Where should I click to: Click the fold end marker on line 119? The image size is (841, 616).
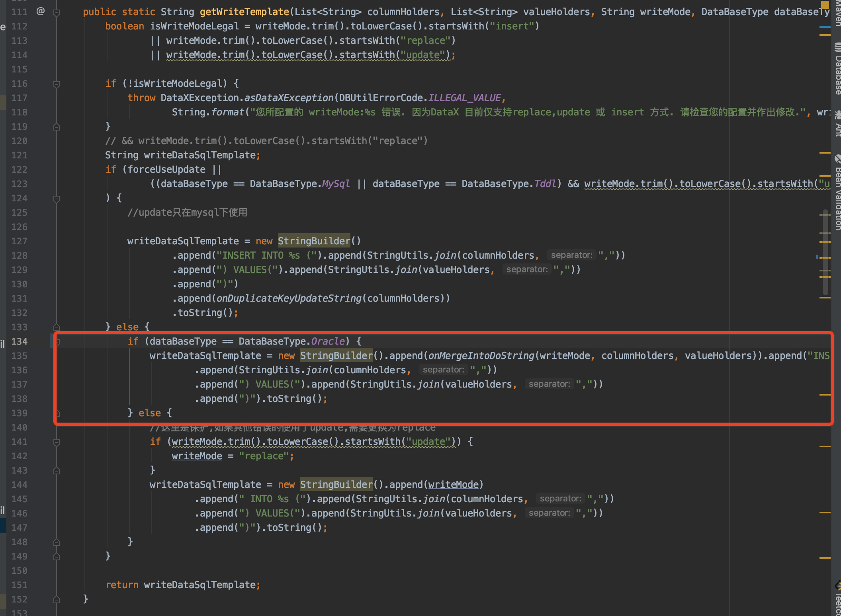point(57,127)
